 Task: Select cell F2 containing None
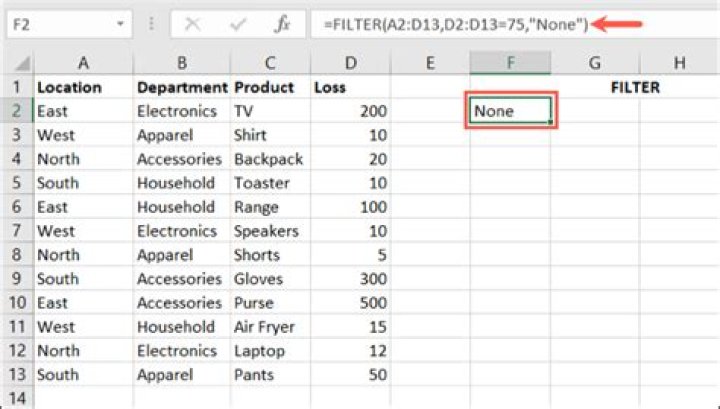click(510, 111)
